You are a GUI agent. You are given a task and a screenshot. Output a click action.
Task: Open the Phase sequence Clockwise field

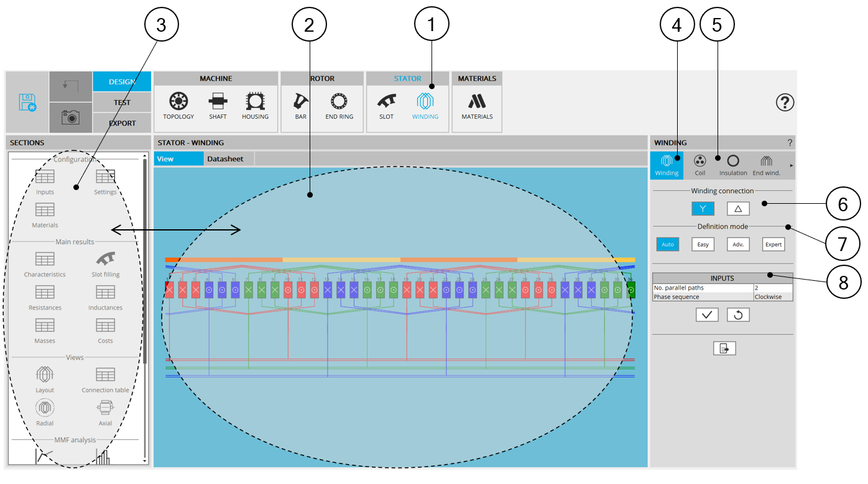pyautogui.click(x=772, y=297)
